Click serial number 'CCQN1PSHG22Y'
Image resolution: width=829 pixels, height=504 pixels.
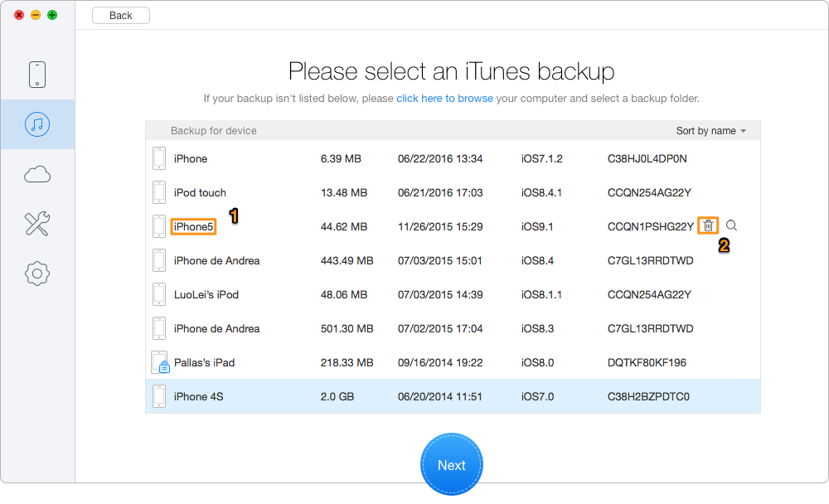tap(650, 226)
